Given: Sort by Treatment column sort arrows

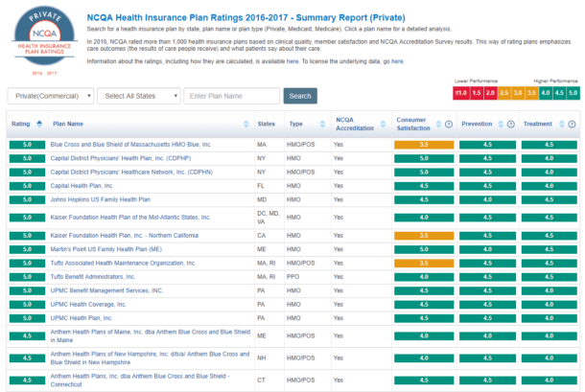Looking at the screenshot, I should pos(561,125).
